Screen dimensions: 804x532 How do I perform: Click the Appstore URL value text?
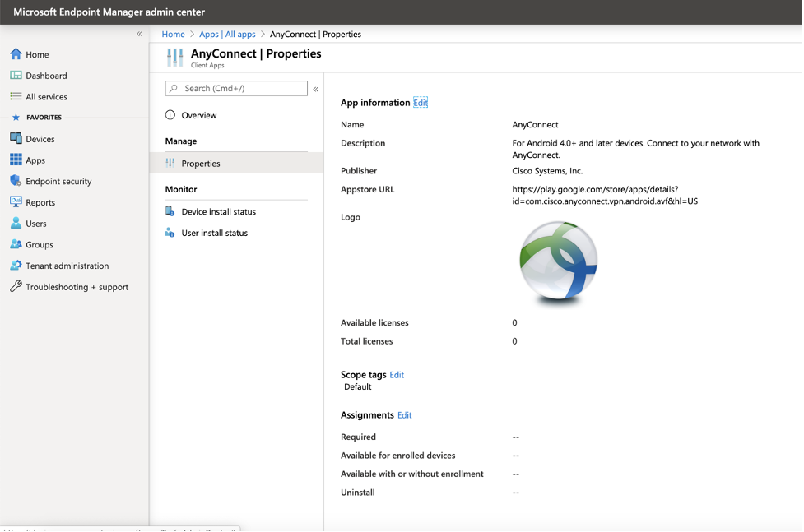pyautogui.click(x=605, y=195)
